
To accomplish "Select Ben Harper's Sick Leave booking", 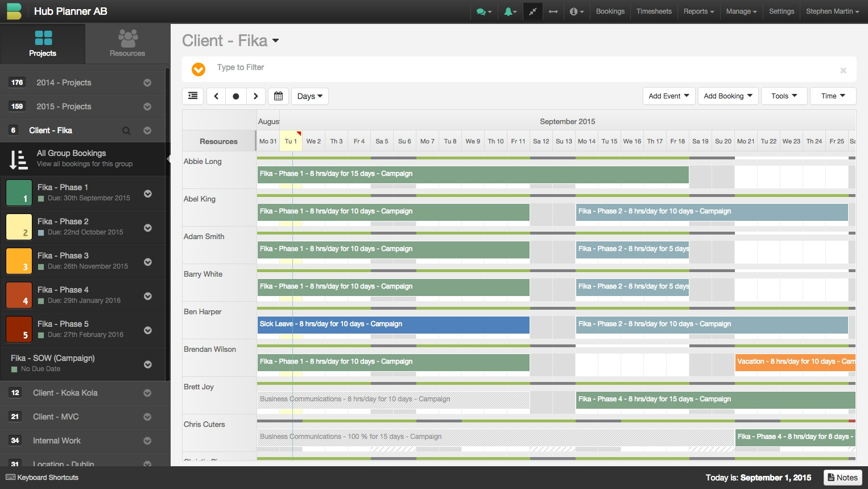I will point(394,324).
